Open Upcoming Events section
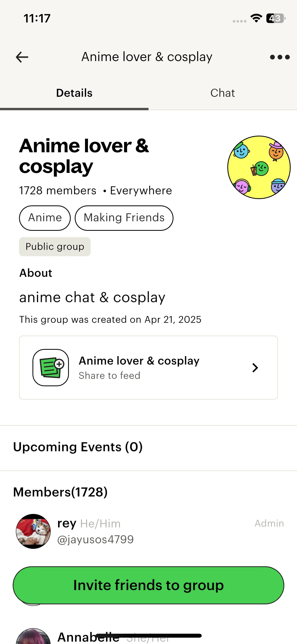Screen dimensions: 297x644 78,447
